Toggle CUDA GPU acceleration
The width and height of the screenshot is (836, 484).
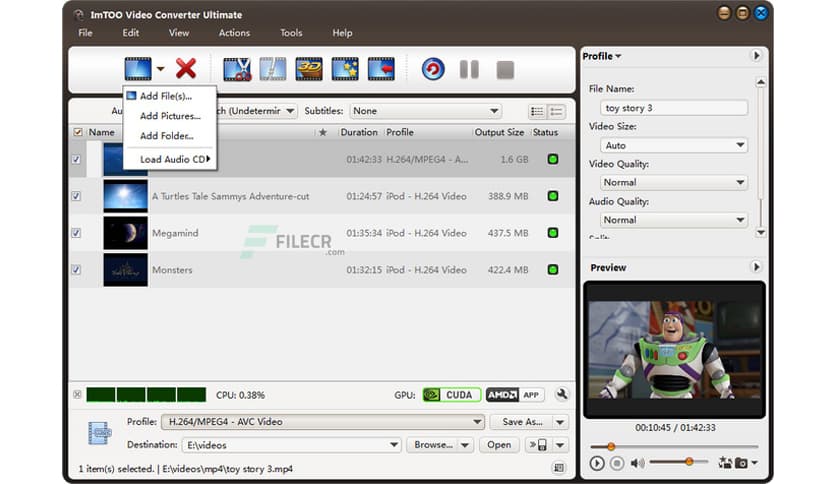click(x=452, y=395)
